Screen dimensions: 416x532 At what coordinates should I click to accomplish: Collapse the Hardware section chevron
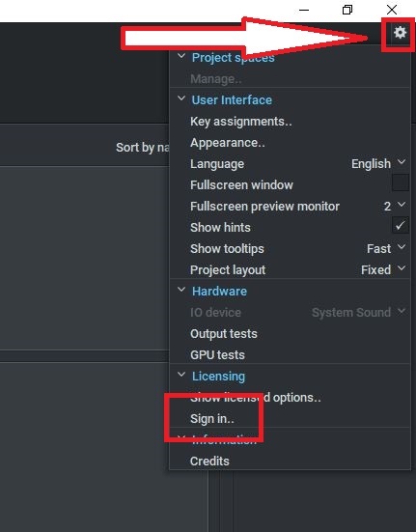tap(181, 290)
